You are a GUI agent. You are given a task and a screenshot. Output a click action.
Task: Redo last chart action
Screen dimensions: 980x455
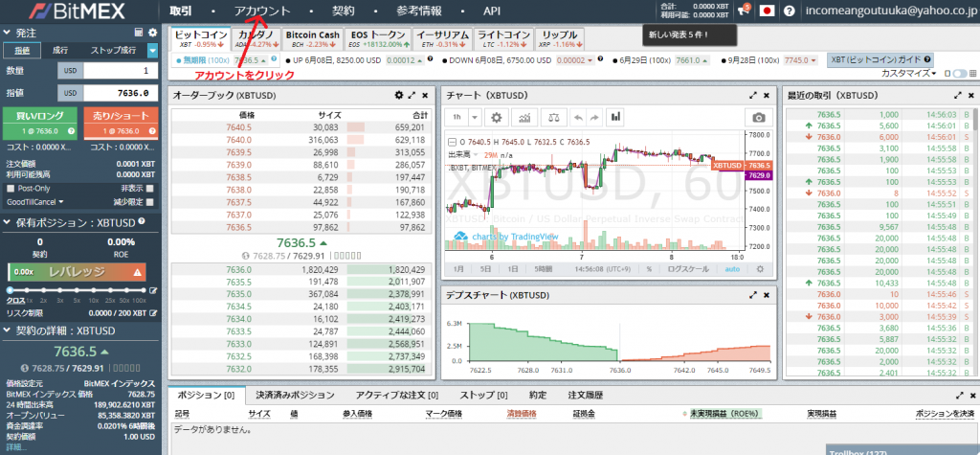593,117
